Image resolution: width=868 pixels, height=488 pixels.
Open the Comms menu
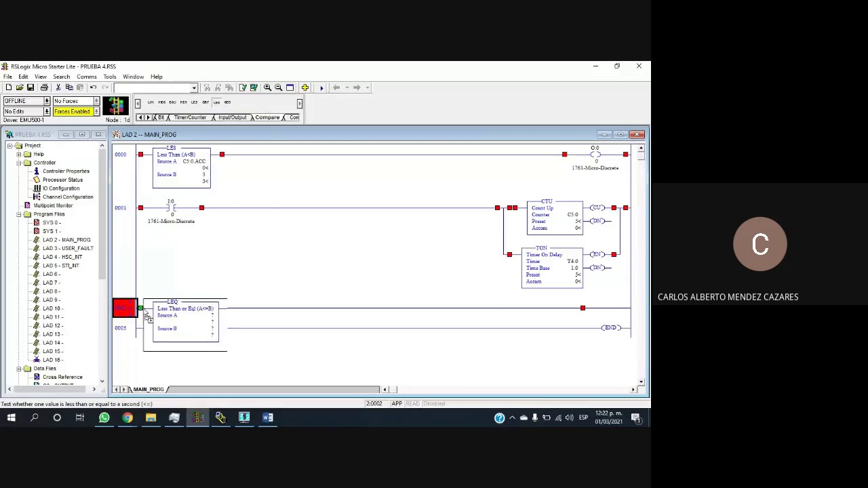[x=86, y=77]
